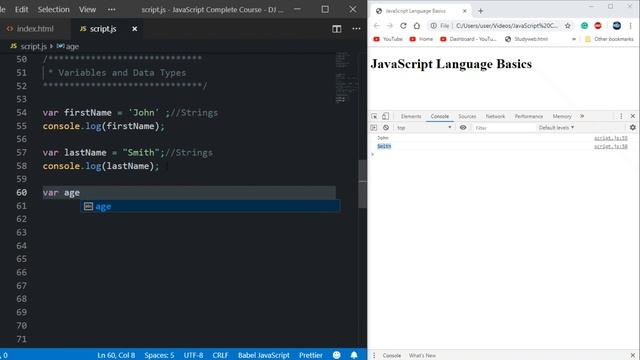Change file encoding UTF-8
Image resolution: width=640 pixels, height=360 pixels.
point(193,355)
